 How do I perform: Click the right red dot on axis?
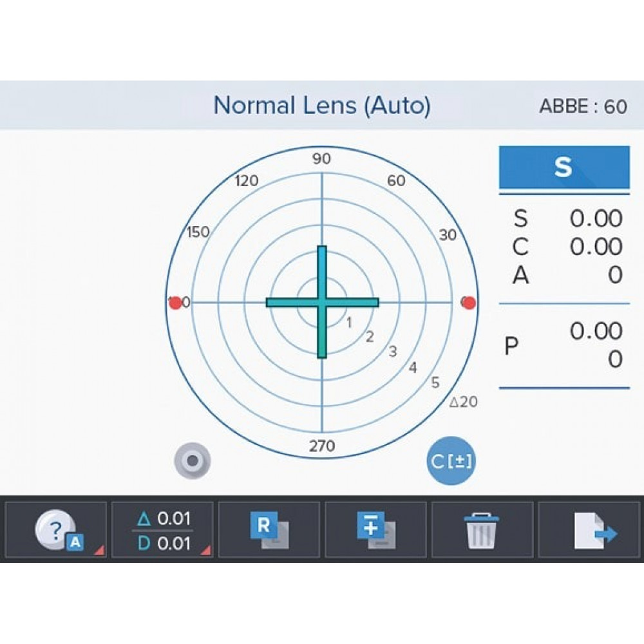tap(469, 303)
